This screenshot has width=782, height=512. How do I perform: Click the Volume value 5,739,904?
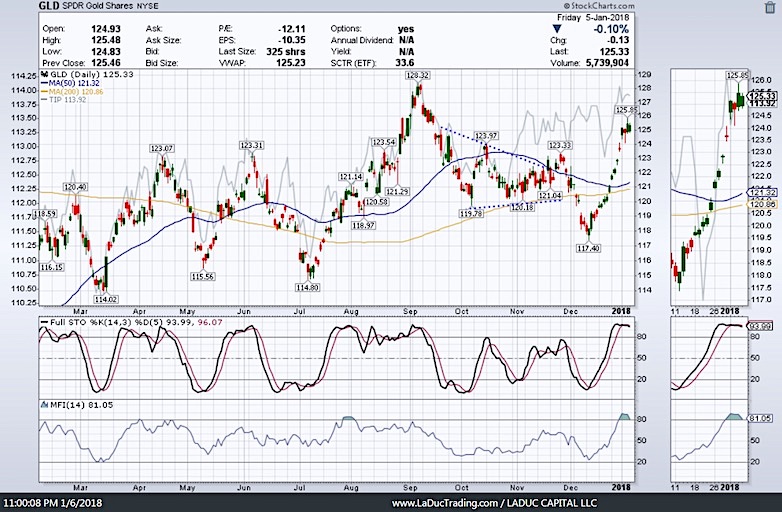point(606,63)
